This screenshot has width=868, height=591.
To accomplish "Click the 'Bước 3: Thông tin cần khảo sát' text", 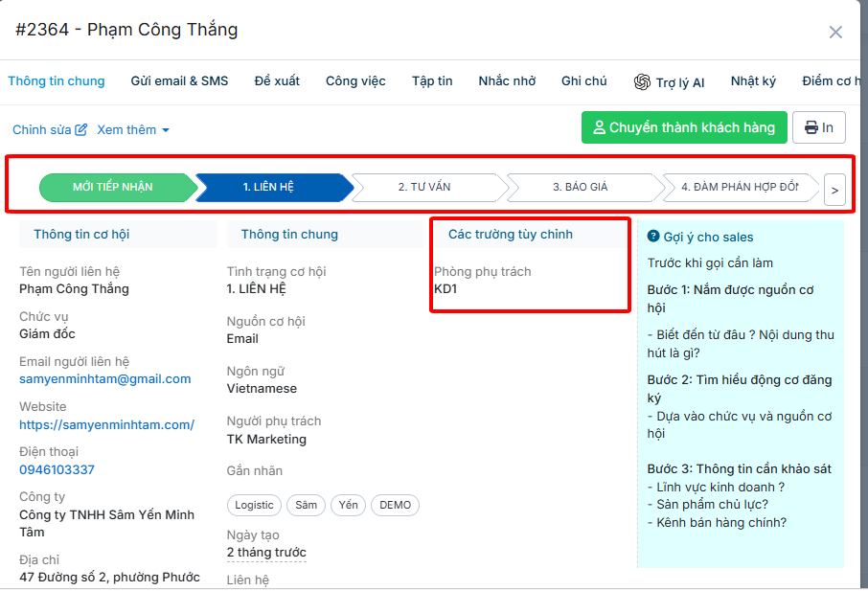I will (739, 468).
